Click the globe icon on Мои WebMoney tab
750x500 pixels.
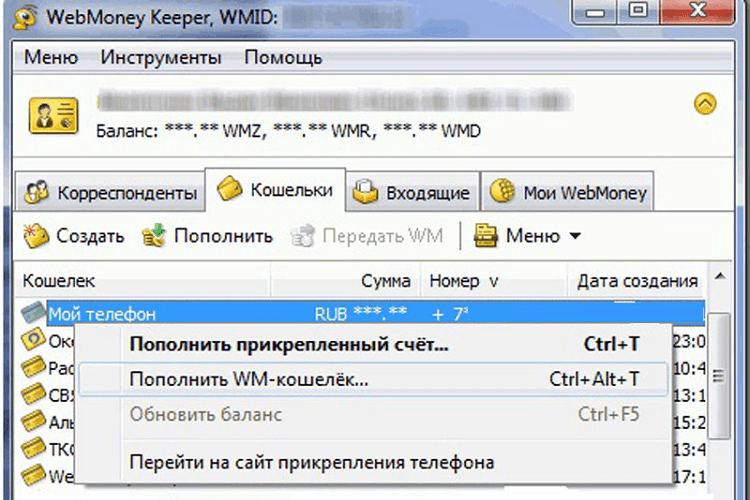click(502, 191)
